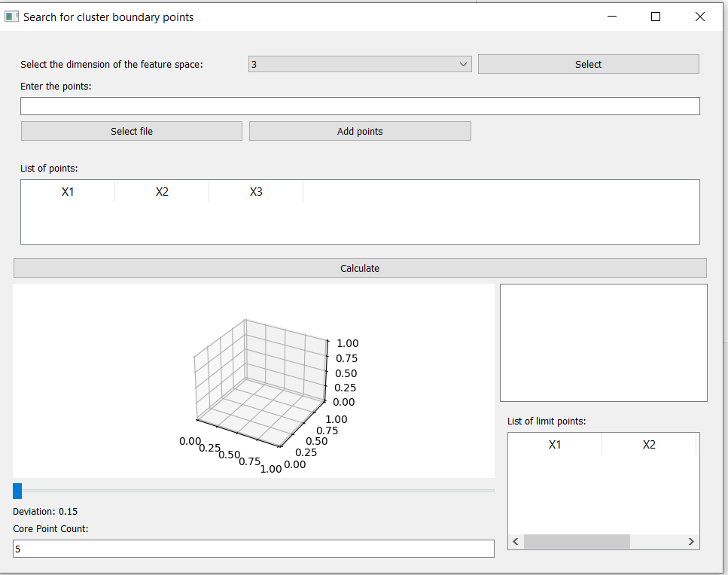Click the X1 header in List of limit points
Screen dimensions: 728x575
[x=555, y=444]
